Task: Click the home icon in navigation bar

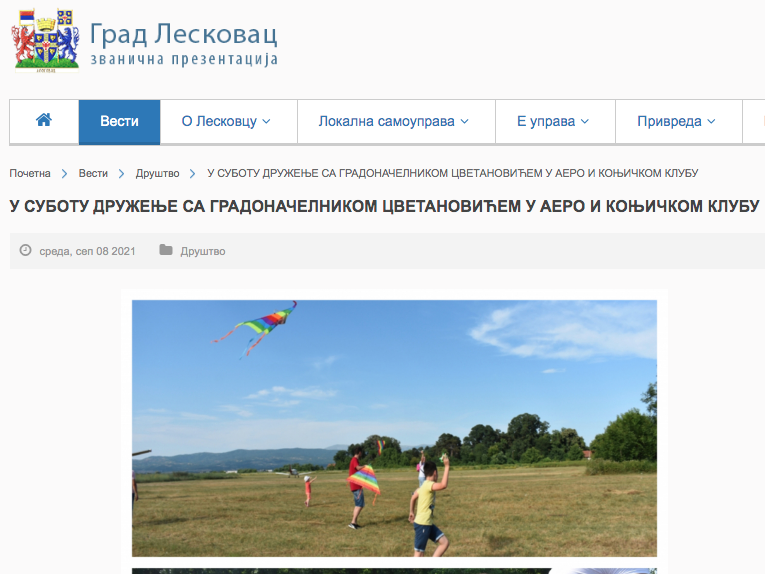Action: [x=43, y=121]
